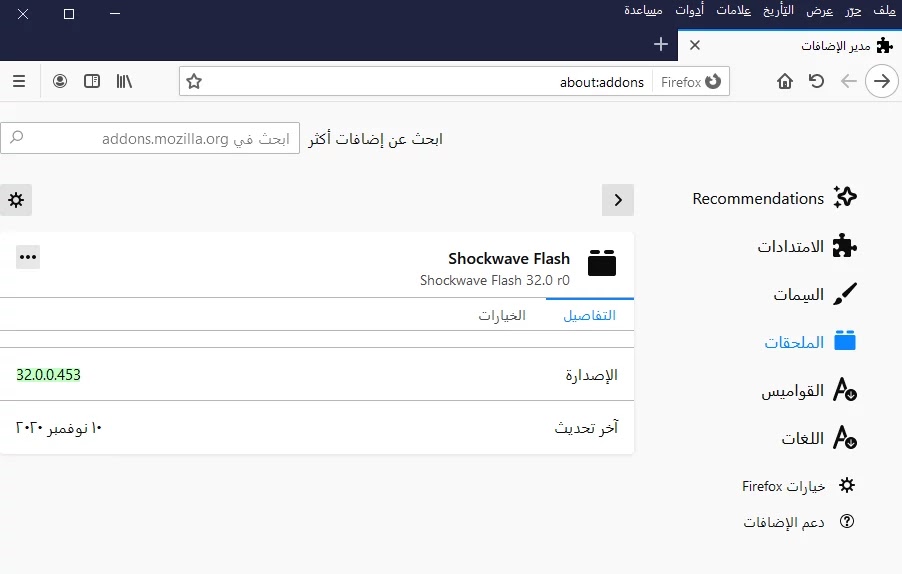Viewport: 902px width, 574px height.
Task: Open the أدوات Tools menu
Action: pyautogui.click(x=689, y=10)
